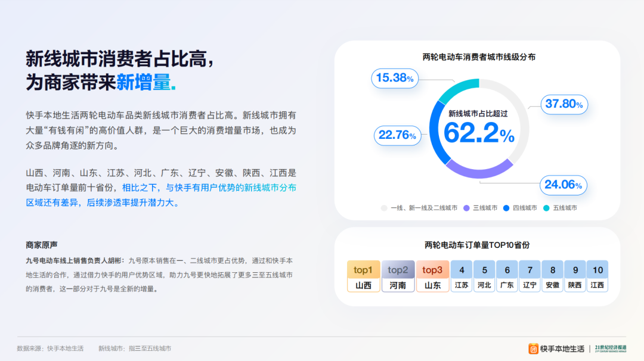Click the 河南 province label in table
The height and width of the screenshot is (361, 644).
[x=398, y=285]
